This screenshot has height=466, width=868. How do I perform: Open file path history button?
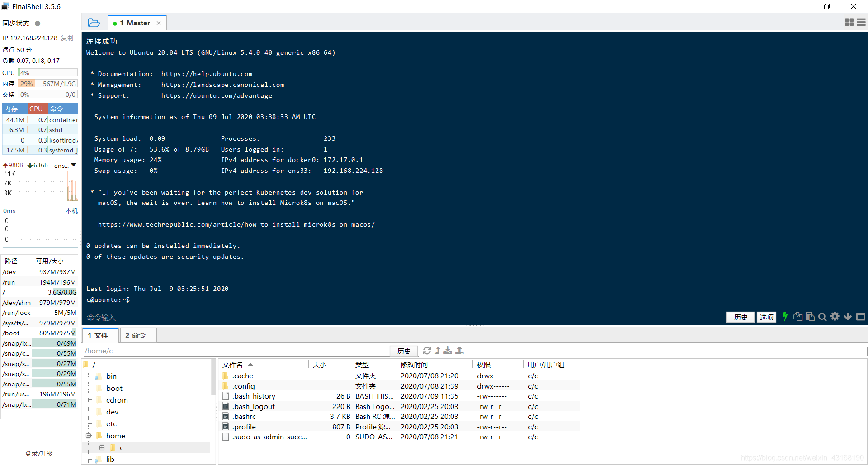(404, 351)
